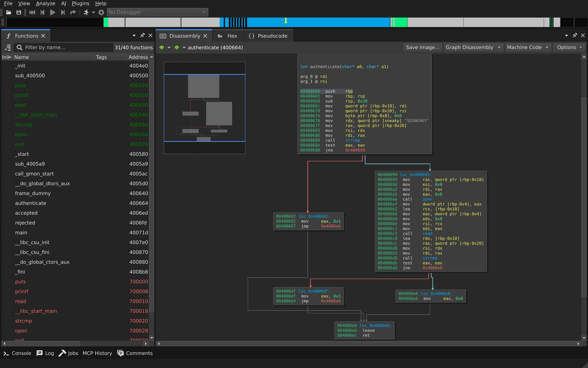Screen dimensions: 588x368
Task: Toggle inline checkbox for sub_400500
Action: tap(8, 75)
